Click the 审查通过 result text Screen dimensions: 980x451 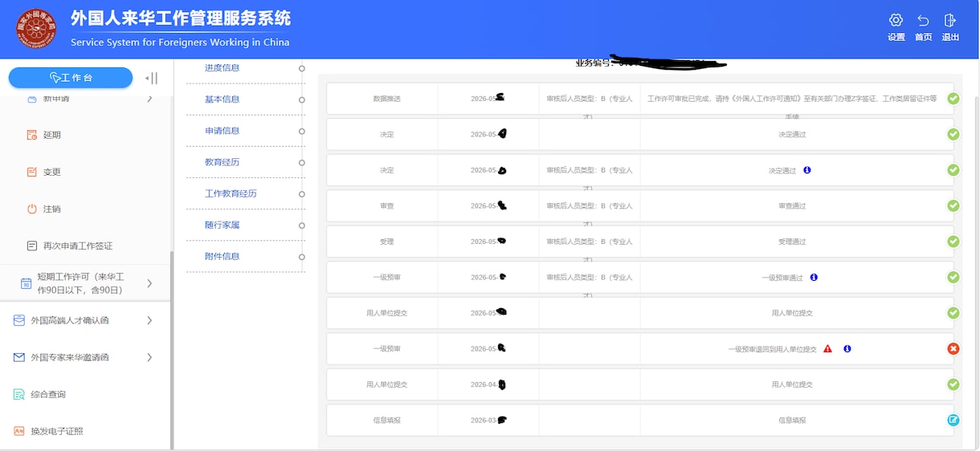click(792, 206)
